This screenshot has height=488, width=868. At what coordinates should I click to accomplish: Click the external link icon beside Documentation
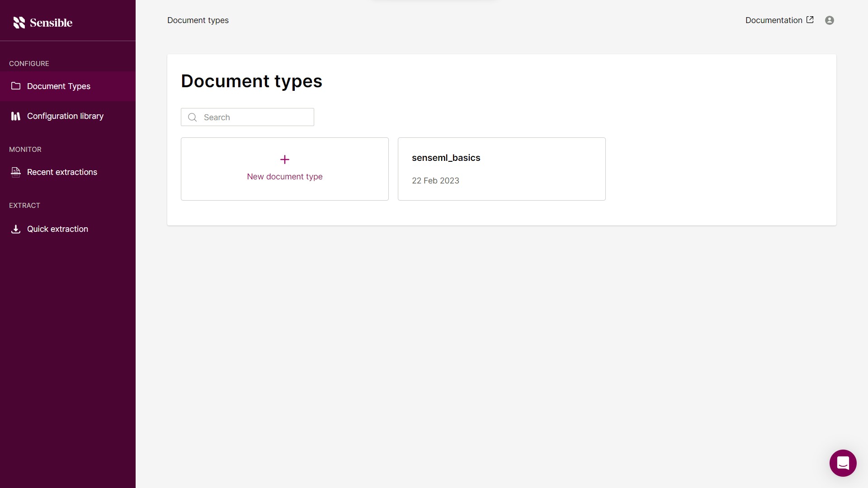(x=810, y=19)
